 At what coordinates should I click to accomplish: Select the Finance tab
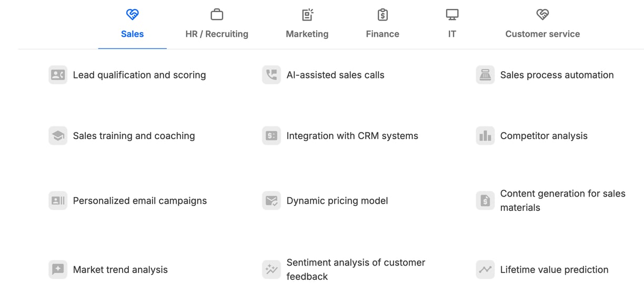coord(383,24)
